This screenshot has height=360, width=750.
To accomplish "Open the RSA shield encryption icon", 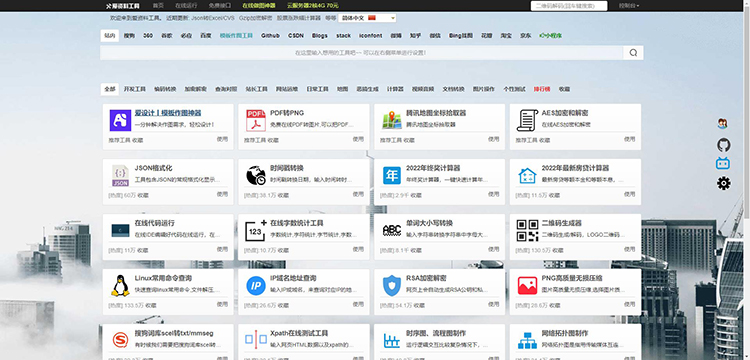I will click(x=392, y=285).
